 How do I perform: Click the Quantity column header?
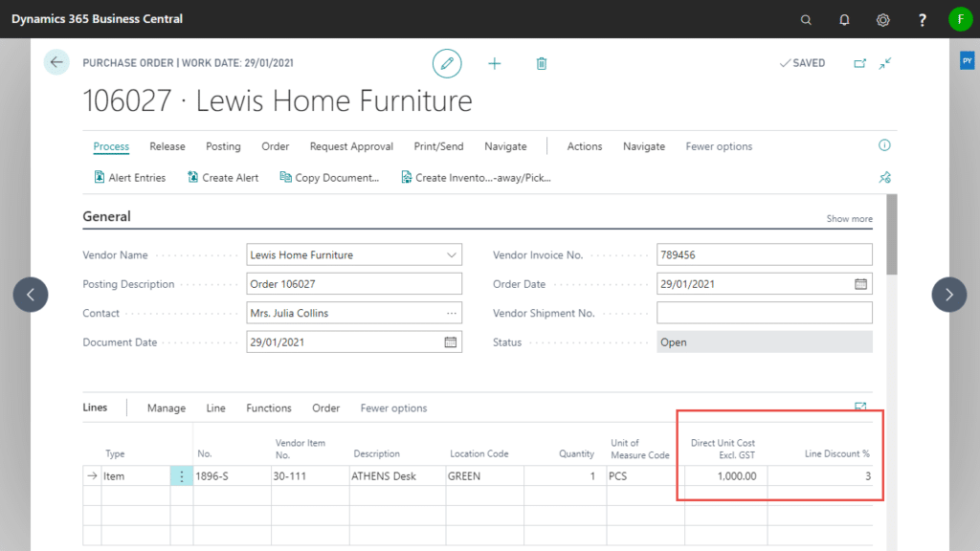[576, 454]
